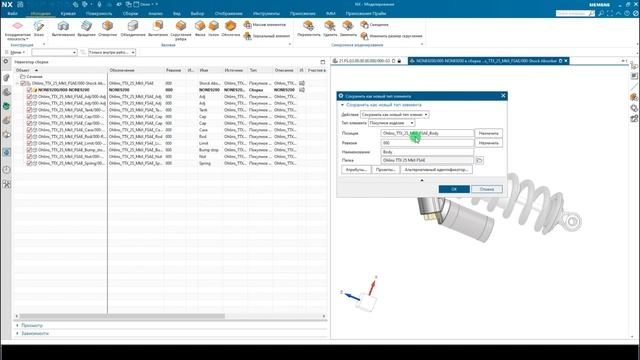Open the Проекты... button
Image resolution: width=640 pixels, height=360 pixels.
pyautogui.click(x=386, y=169)
